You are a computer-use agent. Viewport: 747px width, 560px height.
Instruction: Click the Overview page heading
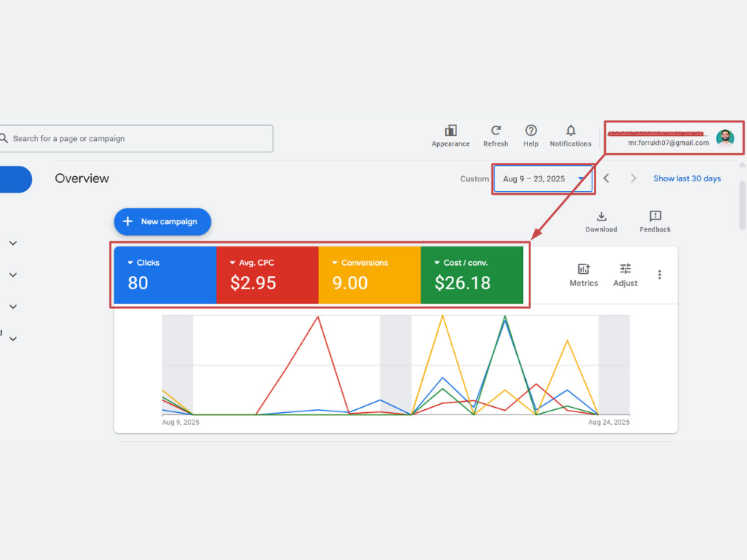pyautogui.click(x=82, y=178)
